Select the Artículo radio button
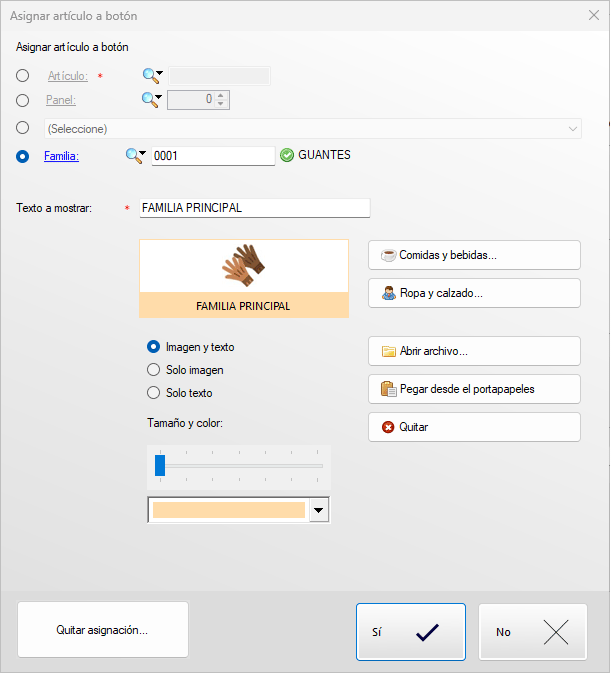The width and height of the screenshot is (615, 673). pyautogui.click(x=23, y=75)
